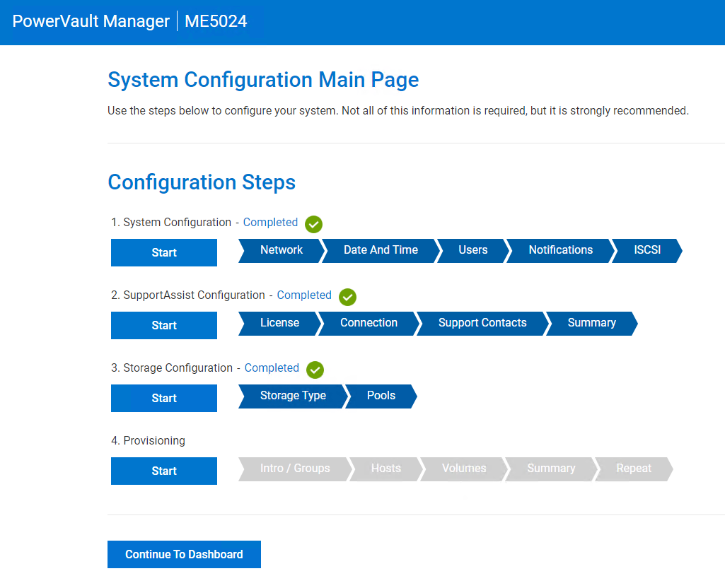725x588 pixels.
Task: Open the License step in SupportAssist
Action: (x=279, y=324)
